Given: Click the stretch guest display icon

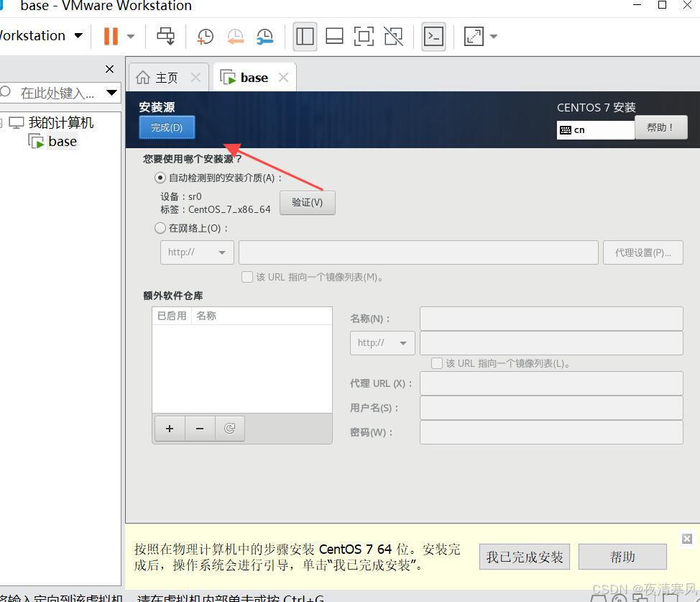Looking at the screenshot, I should (474, 36).
